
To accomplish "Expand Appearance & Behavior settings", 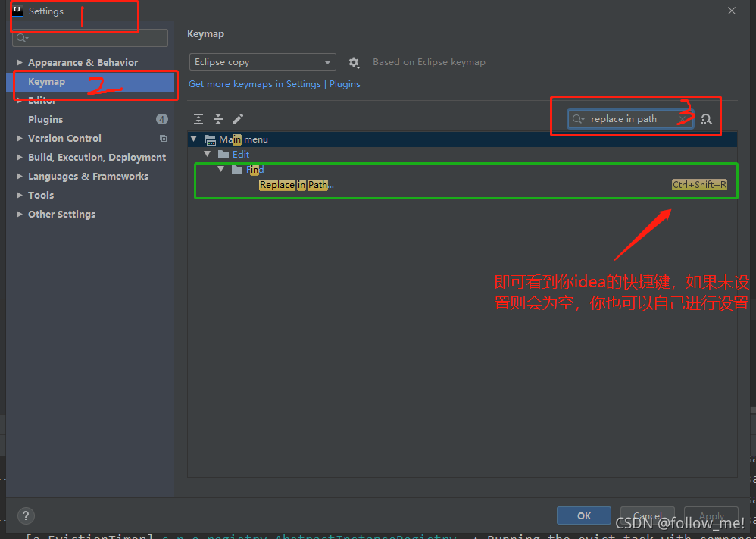I will click(x=19, y=62).
